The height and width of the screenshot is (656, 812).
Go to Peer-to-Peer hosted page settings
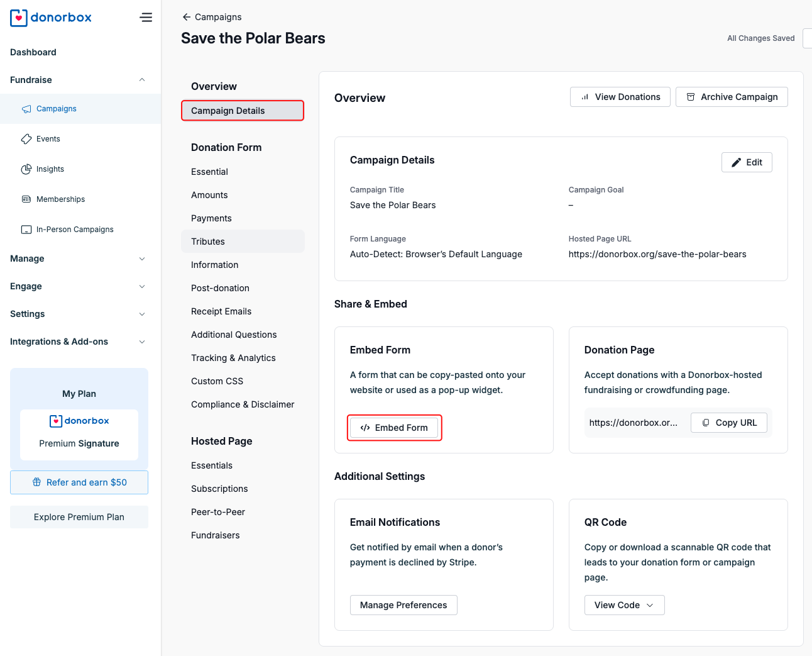(x=218, y=512)
